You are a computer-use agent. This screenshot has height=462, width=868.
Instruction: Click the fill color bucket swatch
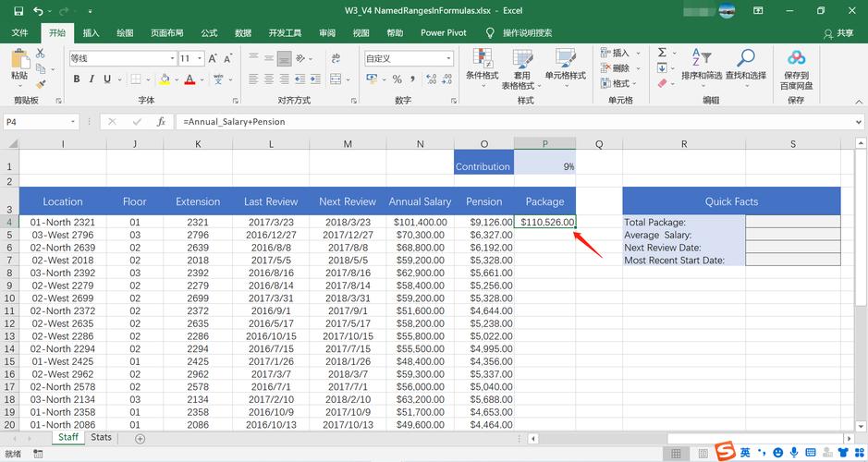(165, 79)
